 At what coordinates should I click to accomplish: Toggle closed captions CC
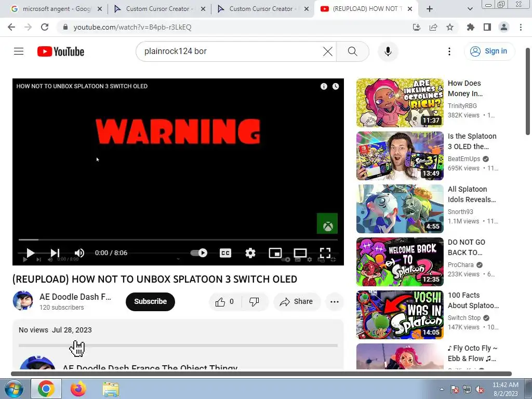tap(225, 253)
